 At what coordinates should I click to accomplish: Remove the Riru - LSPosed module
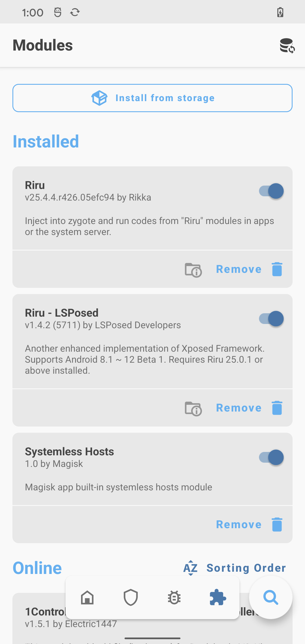tap(239, 408)
